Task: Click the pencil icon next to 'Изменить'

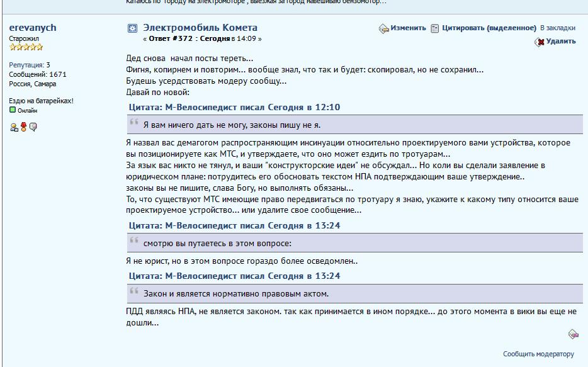Action: 383,28
